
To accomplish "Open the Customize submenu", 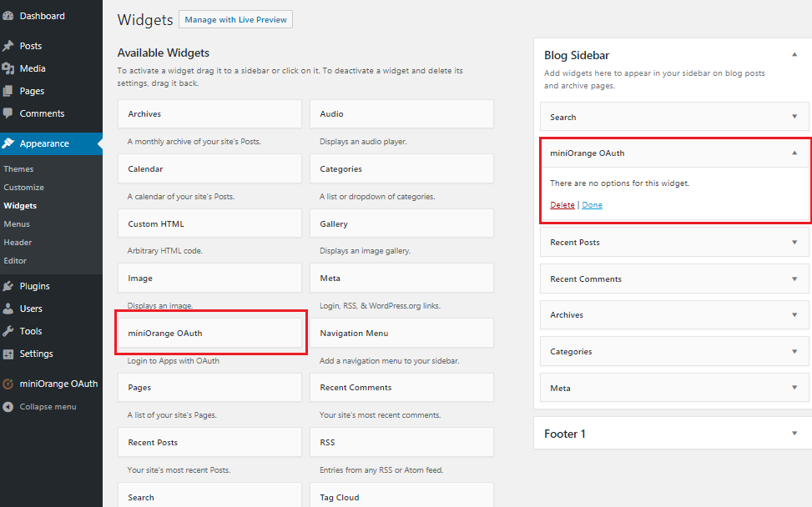I will point(24,188).
